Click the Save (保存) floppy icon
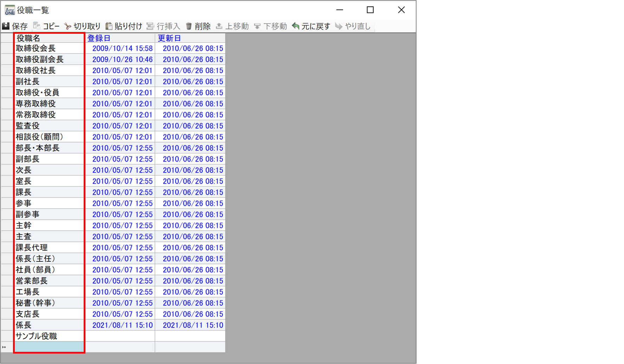 (6, 26)
